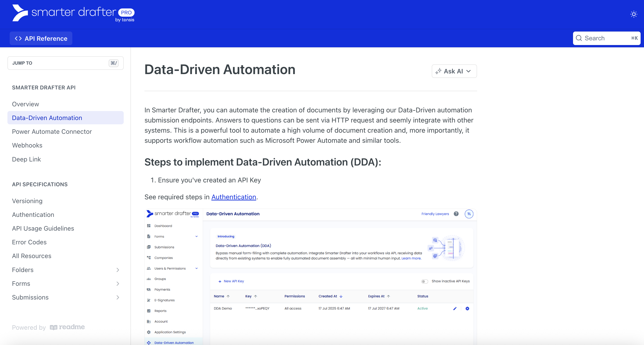Image resolution: width=644 pixels, height=345 pixels.
Task: Open the Submissions section icon
Action: tap(149, 247)
